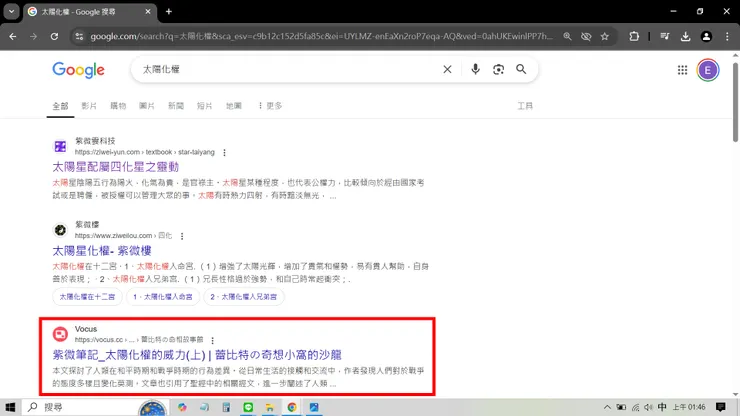Open the volume control in the tray
Image resolution: width=740 pixels, height=416 pixels.
(648, 407)
